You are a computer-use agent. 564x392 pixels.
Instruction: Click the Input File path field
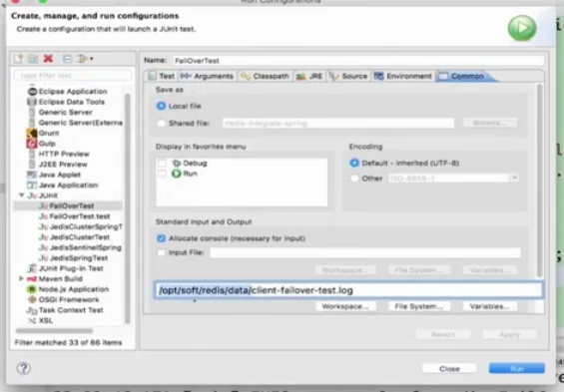coord(365,252)
